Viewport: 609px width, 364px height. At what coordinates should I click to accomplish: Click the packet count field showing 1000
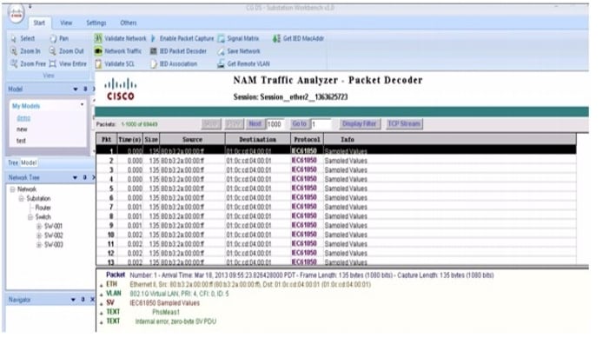(x=275, y=124)
